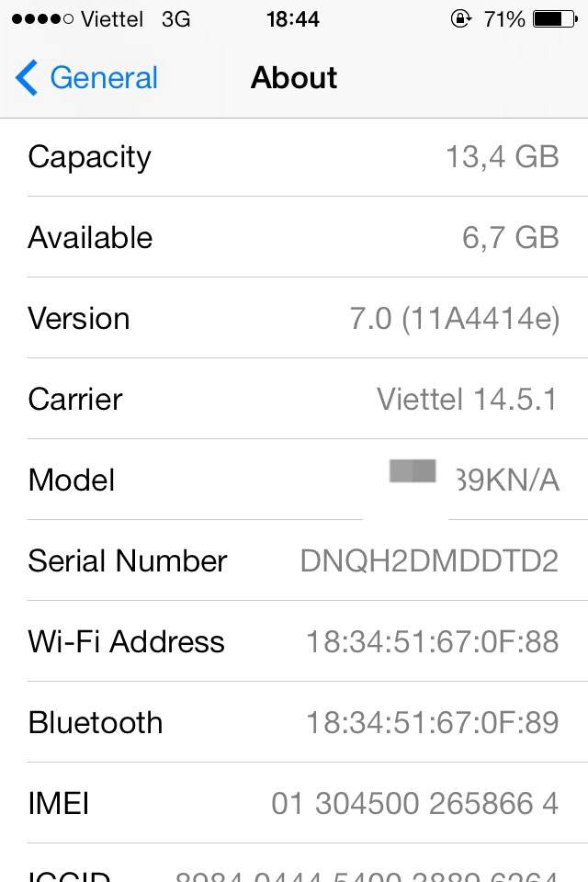Tap the Wi-Fi Address value
The height and width of the screenshot is (882, 588).
pos(432,642)
